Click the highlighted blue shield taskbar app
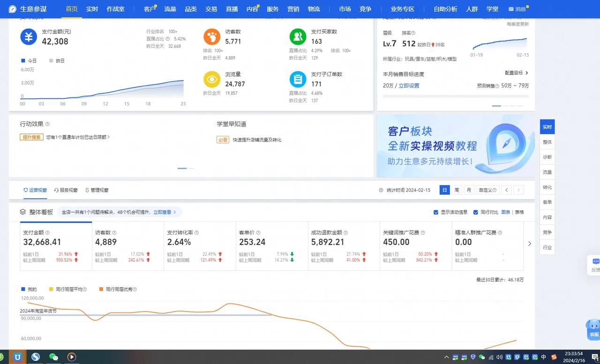The height and width of the screenshot is (364, 600). [x=18, y=357]
